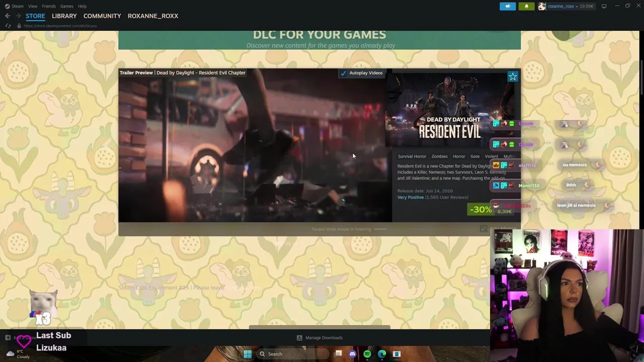This screenshot has width=644, height=362.
Task: Reload the store page
Action: [8, 26]
